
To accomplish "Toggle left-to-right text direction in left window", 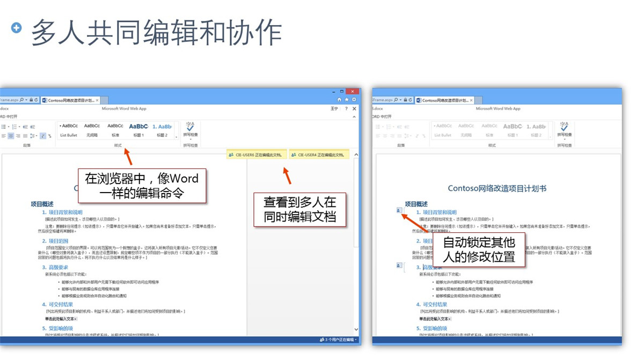I will pos(43,136).
